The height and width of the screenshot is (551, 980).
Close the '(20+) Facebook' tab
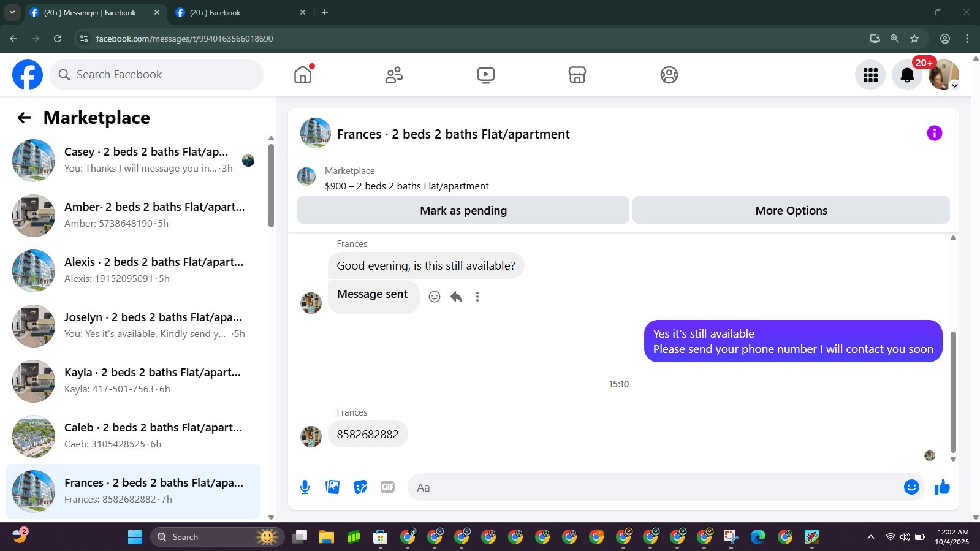click(303, 12)
